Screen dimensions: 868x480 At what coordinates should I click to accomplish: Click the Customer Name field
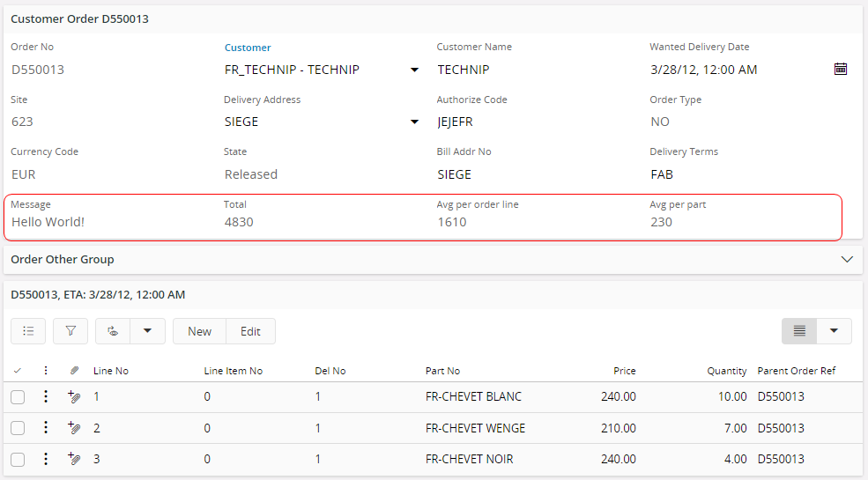(x=529, y=70)
